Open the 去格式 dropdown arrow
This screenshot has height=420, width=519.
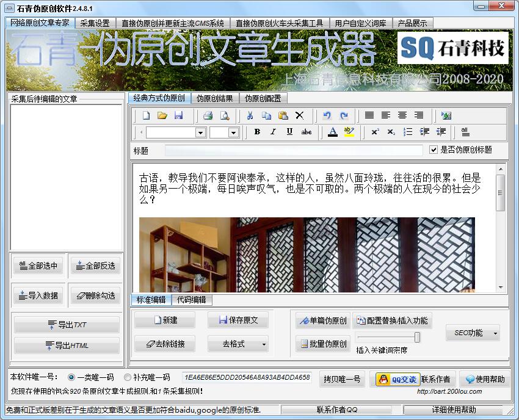(x=264, y=344)
